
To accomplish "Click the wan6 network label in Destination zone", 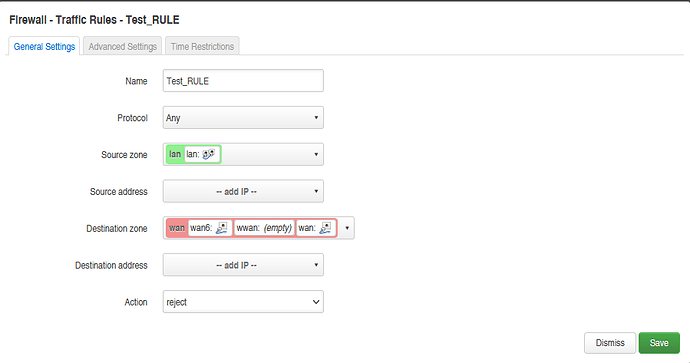I will coord(201,228).
